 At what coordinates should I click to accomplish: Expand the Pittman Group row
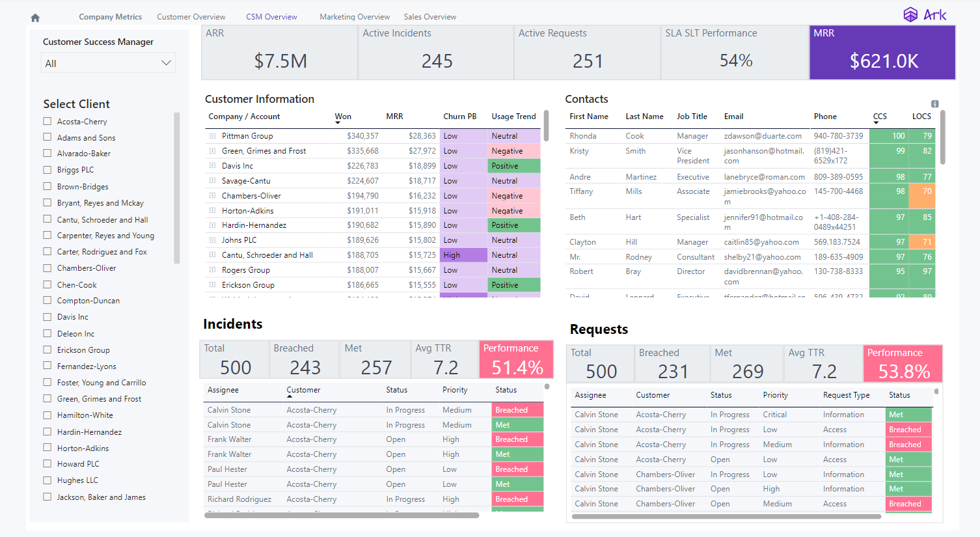pos(211,136)
